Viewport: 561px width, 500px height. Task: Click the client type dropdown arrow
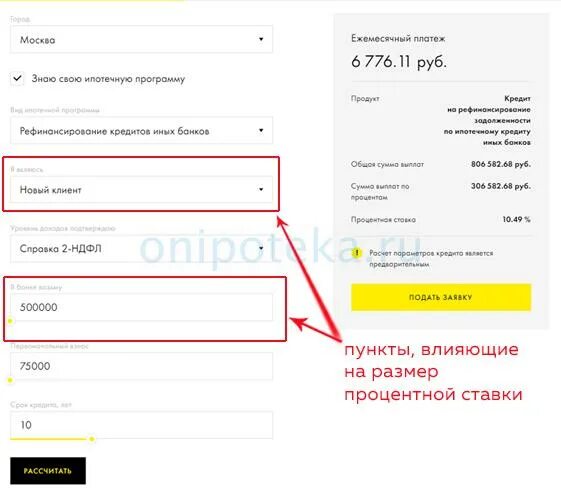click(261, 189)
